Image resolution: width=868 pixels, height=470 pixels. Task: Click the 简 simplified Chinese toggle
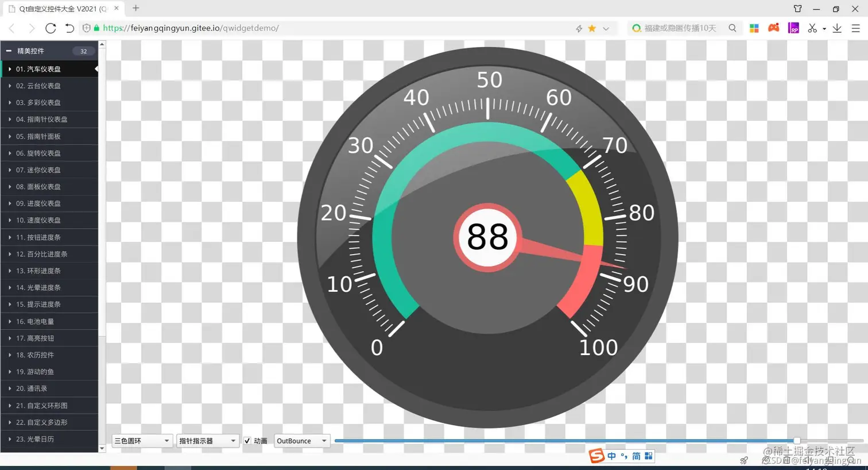636,456
